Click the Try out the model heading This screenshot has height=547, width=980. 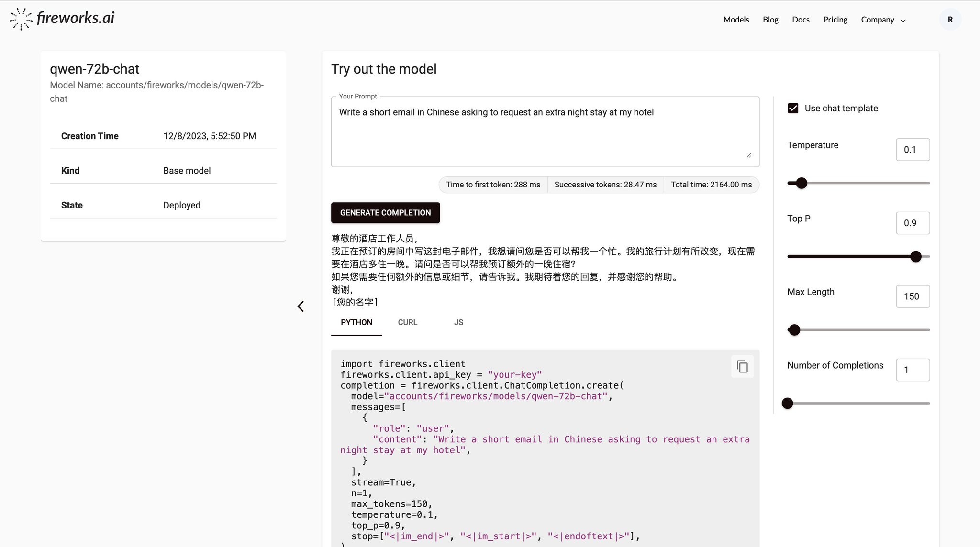click(x=384, y=69)
